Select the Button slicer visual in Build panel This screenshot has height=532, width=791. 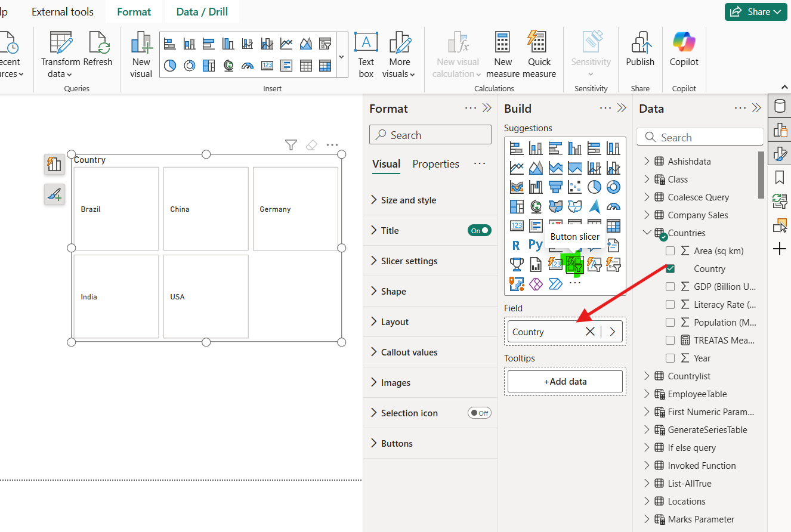pos(574,264)
